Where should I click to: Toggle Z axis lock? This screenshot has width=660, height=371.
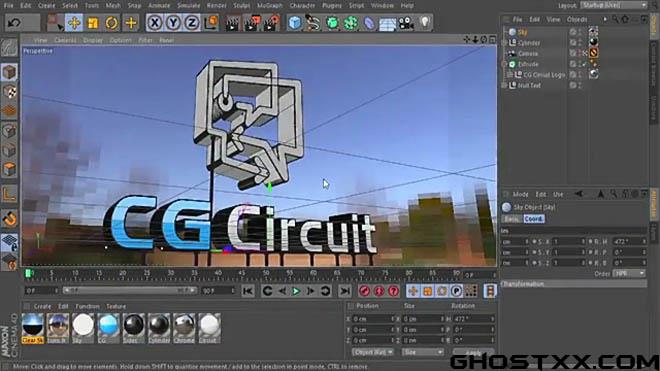coord(192,23)
